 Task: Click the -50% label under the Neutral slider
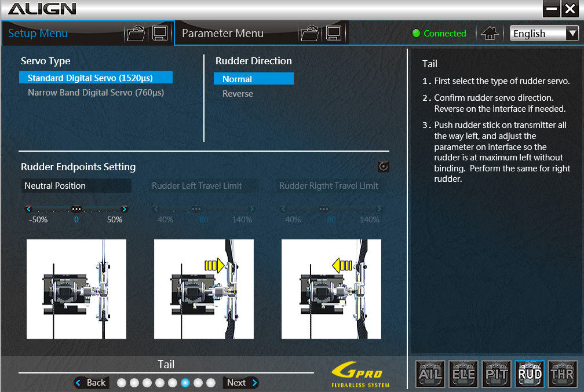pyautogui.click(x=38, y=219)
